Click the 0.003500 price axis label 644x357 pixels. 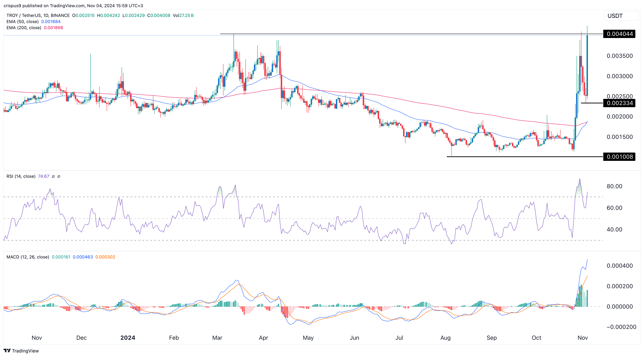[620, 56]
